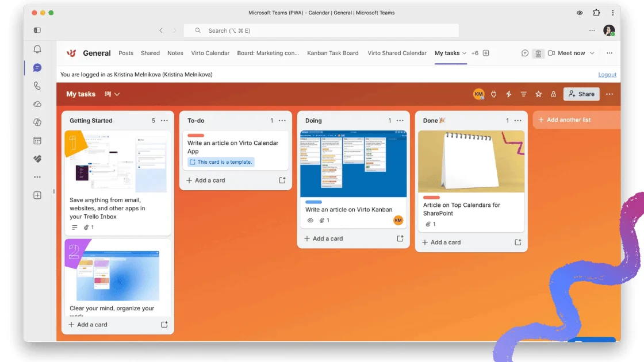Start a meeting with Meet now
This screenshot has height=362, width=644.
coord(567,53)
